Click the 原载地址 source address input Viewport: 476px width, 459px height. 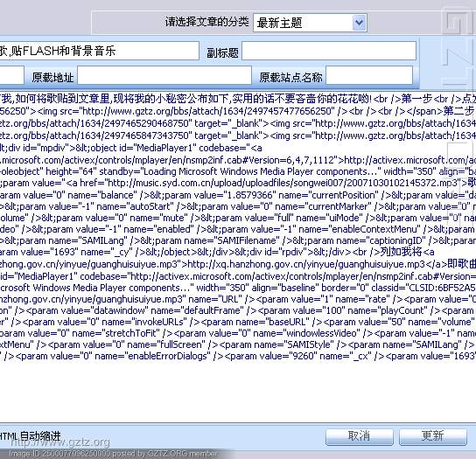164,75
